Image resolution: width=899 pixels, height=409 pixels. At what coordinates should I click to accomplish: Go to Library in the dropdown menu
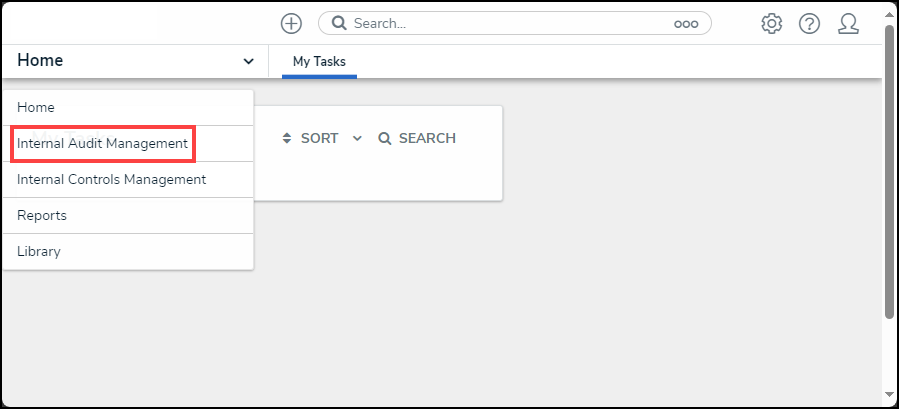(x=39, y=251)
